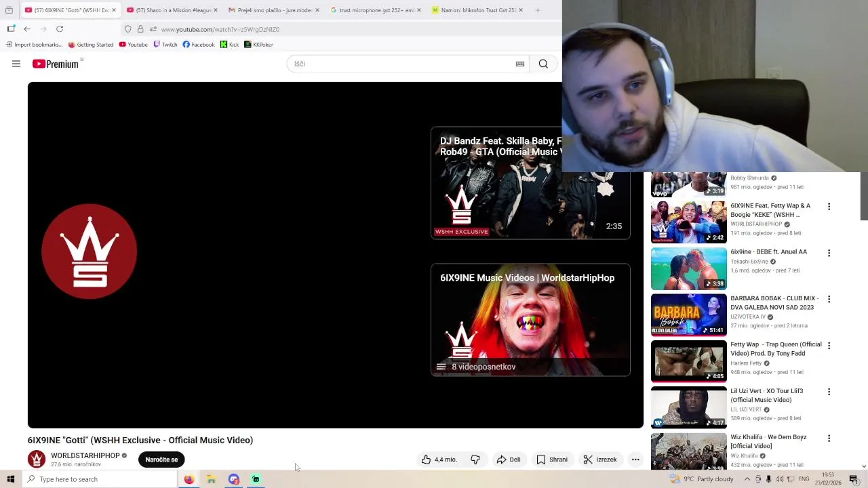This screenshot has width=868, height=488.
Task: Open the Kick bookmark
Action: 230,45
